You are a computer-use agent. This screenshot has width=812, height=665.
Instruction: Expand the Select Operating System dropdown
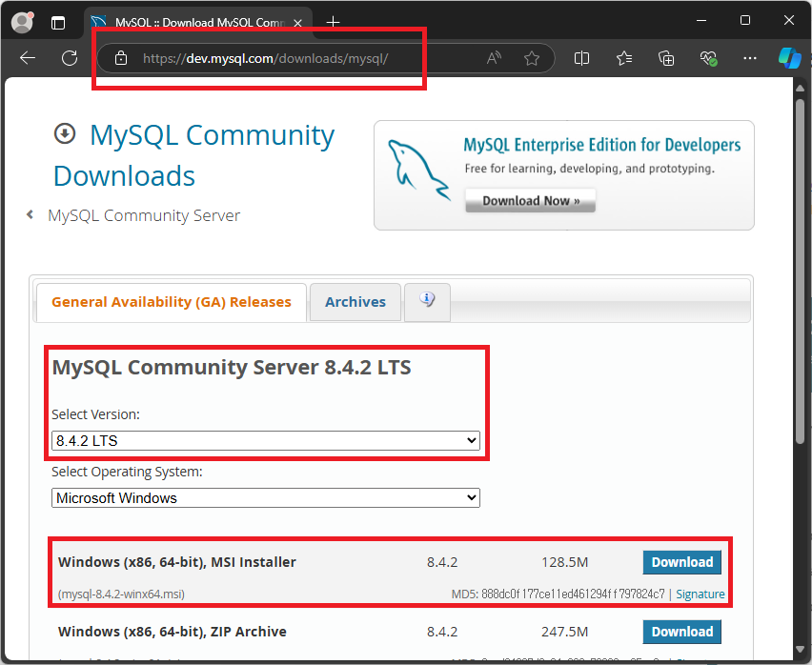coord(266,498)
